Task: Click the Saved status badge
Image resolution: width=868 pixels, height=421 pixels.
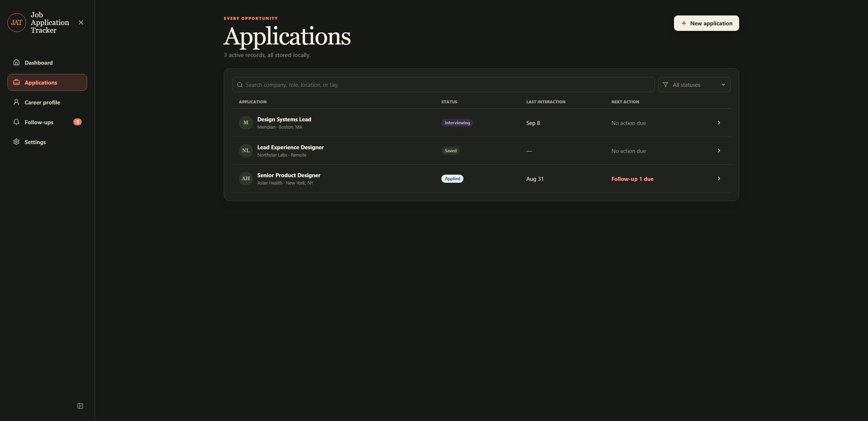Action: point(451,151)
